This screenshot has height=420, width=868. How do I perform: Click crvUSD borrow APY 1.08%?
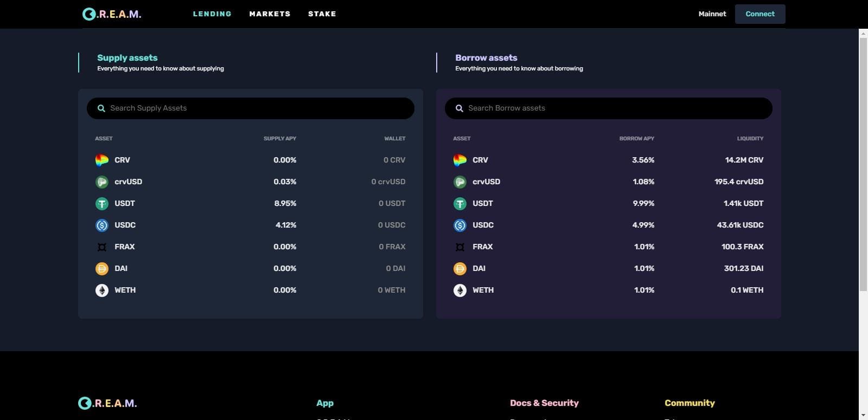644,182
